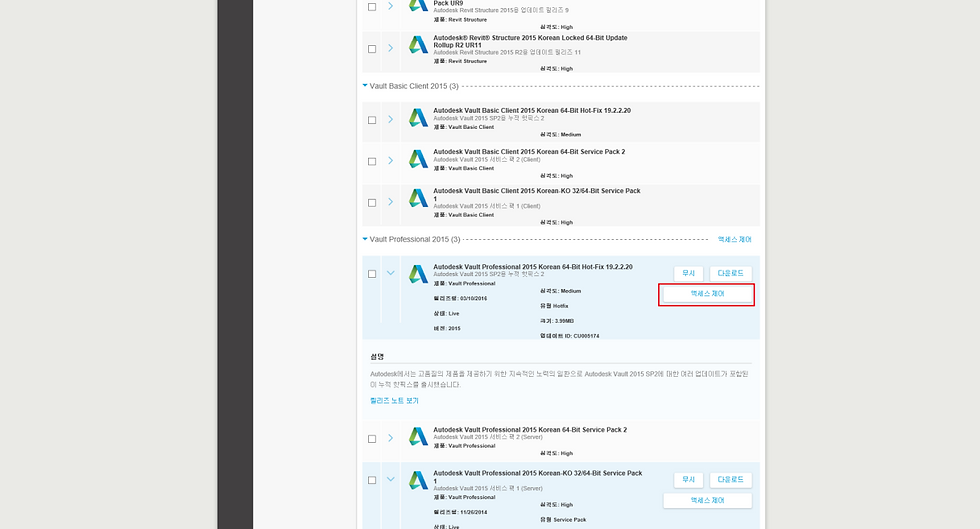Image resolution: width=980 pixels, height=529 pixels.
Task: Select checkbox for Vault Basic Client 64-Bit Service Pack 2
Action: 372,161
